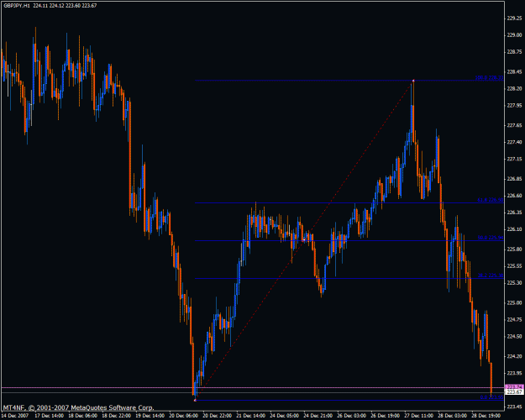The width and height of the screenshot is (525, 420).
Task: Click the 225.00 price axis label
Action: pos(514,302)
